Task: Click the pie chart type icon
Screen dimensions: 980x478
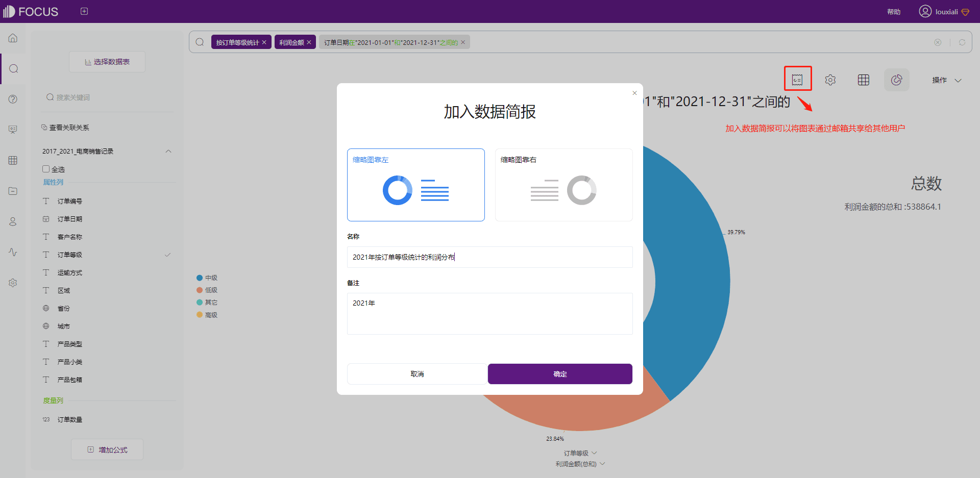Action: 897,80
